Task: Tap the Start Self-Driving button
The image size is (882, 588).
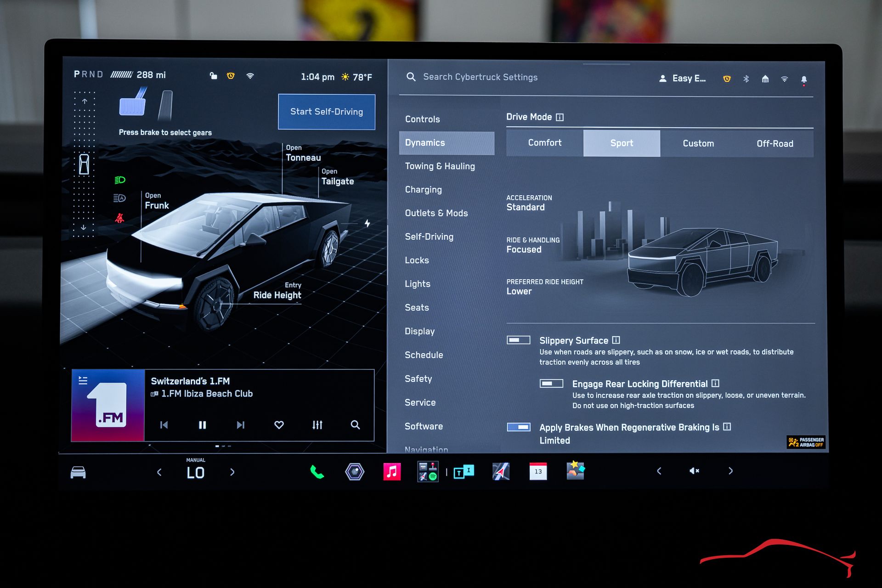Action: (327, 112)
